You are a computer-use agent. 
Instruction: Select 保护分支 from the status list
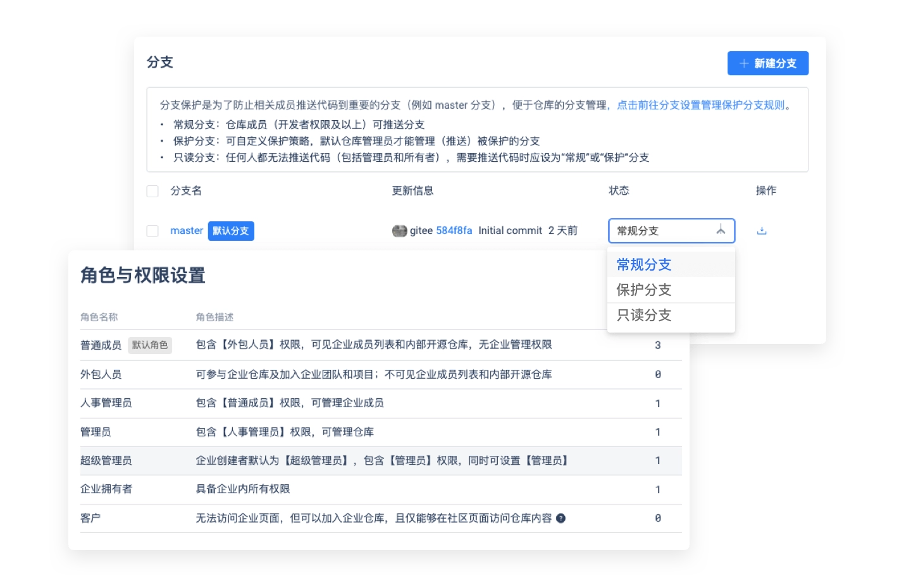pos(644,290)
